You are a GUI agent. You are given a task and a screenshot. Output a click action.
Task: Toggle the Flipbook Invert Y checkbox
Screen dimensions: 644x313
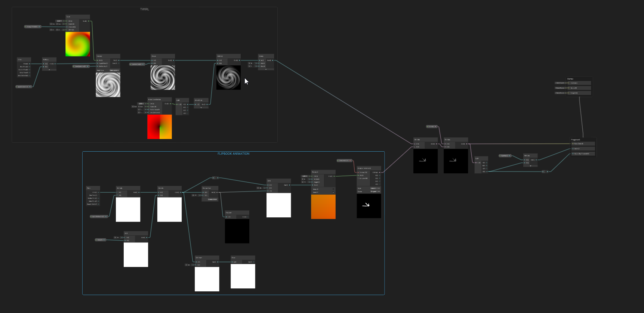333,192
